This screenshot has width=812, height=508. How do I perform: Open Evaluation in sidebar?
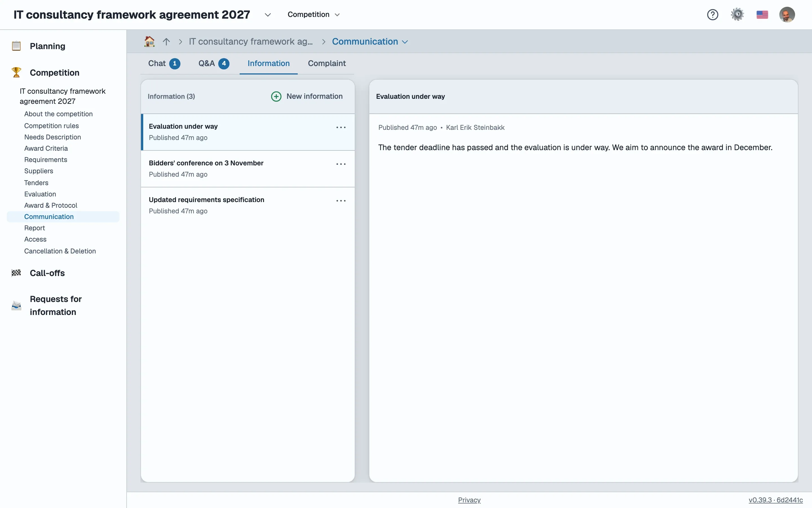40,194
